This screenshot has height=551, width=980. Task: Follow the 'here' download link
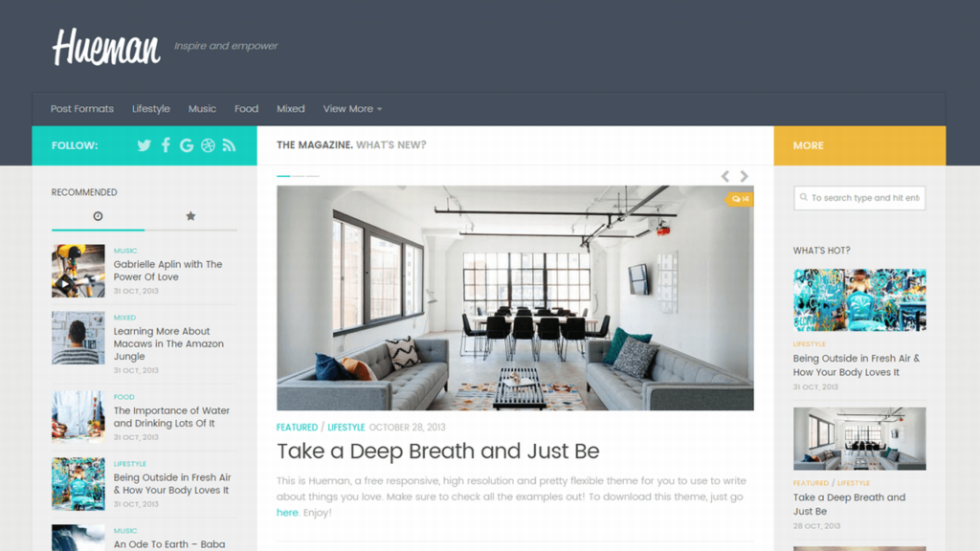click(287, 513)
